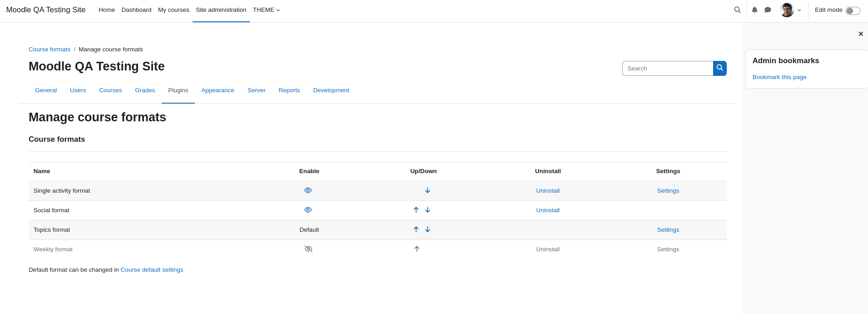868x314 pixels.
Task: Disable Single activity format eye icon
Action: (308, 190)
